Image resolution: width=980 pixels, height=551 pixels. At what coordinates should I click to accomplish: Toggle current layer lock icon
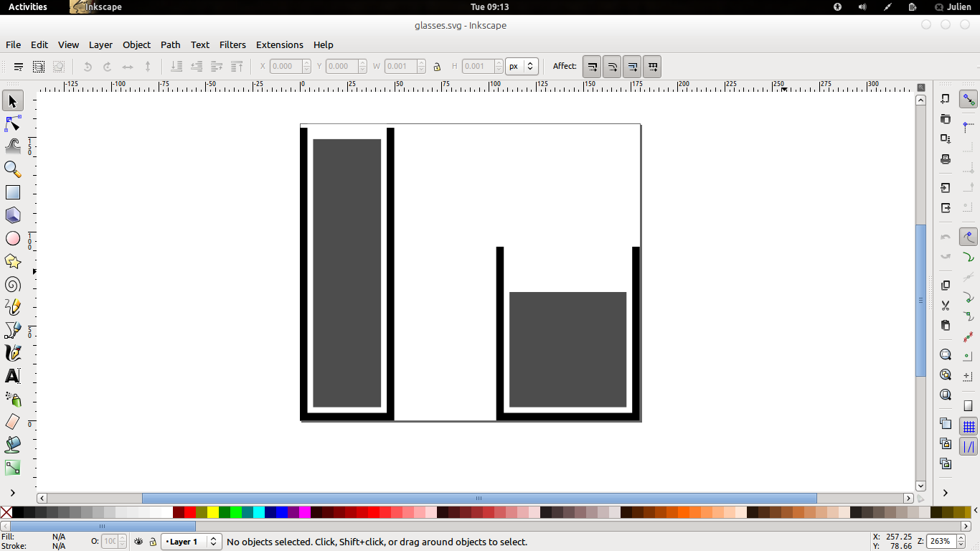coord(152,542)
